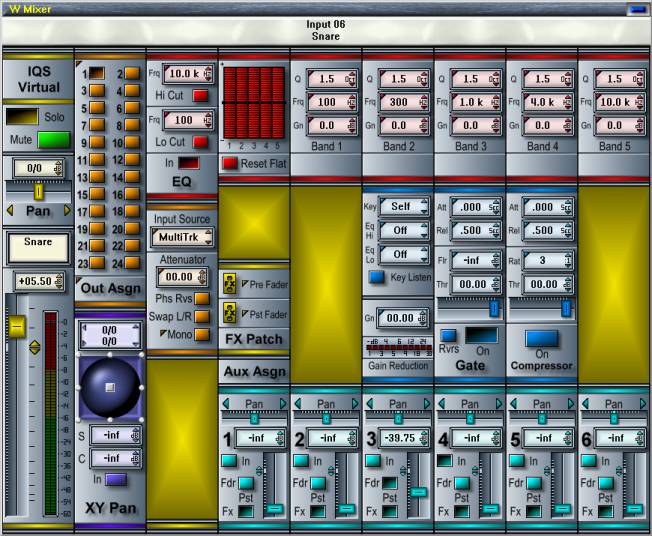Toggle the Solo button

(x=23, y=117)
